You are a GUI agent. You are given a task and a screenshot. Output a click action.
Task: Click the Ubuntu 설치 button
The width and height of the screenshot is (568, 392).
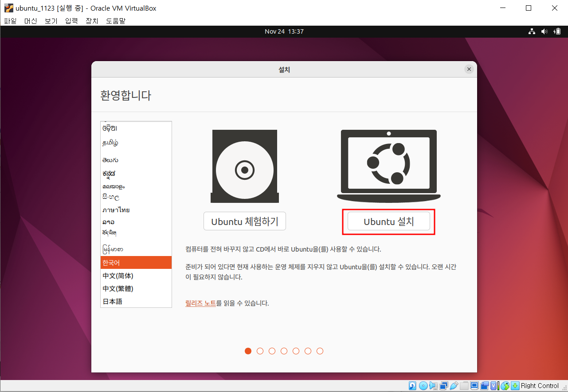click(x=389, y=221)
